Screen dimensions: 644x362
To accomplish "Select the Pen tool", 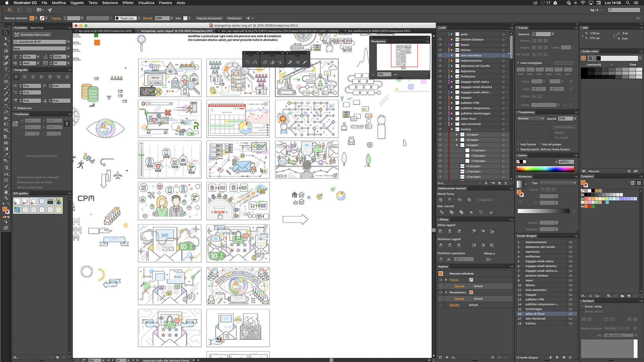I will pyautogui.click(x=6, y=57).
